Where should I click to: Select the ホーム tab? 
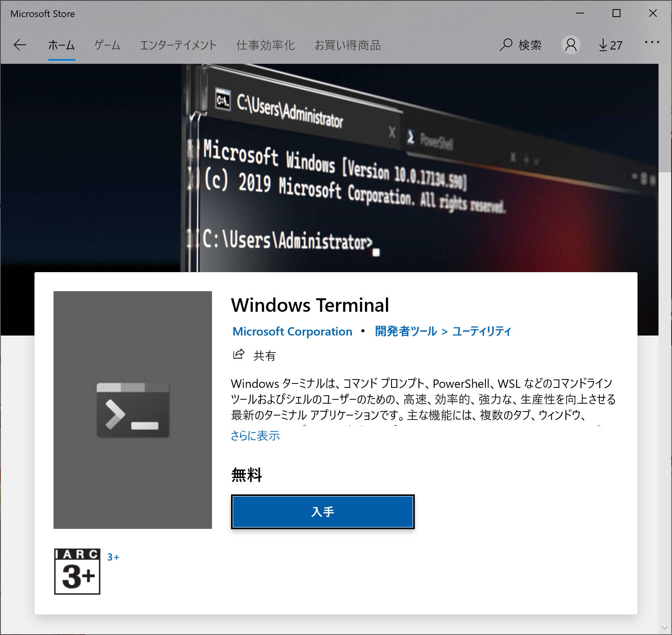click(x=61, y=45)
